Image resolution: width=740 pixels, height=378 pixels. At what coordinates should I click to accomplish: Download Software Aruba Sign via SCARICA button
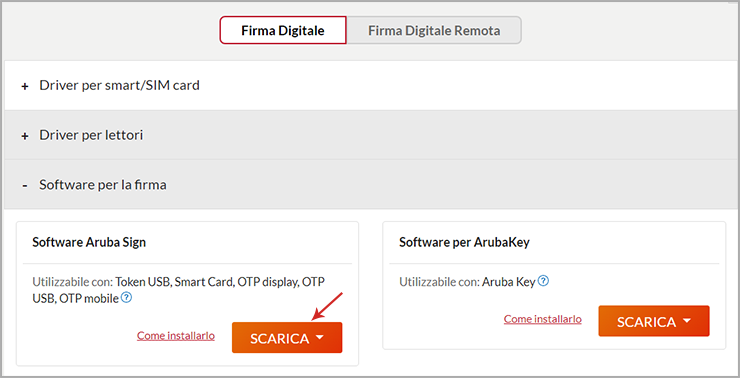[287, 338]
